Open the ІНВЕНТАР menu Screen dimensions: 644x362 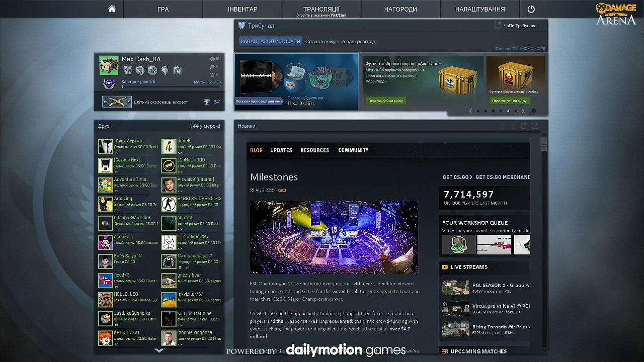click(243, 9)
